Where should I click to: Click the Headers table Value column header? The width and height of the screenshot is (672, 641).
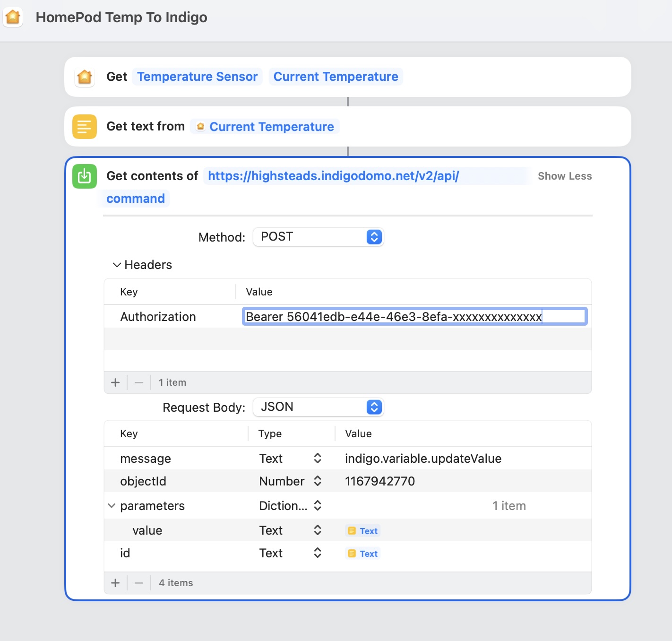click(x=259, y=292)
